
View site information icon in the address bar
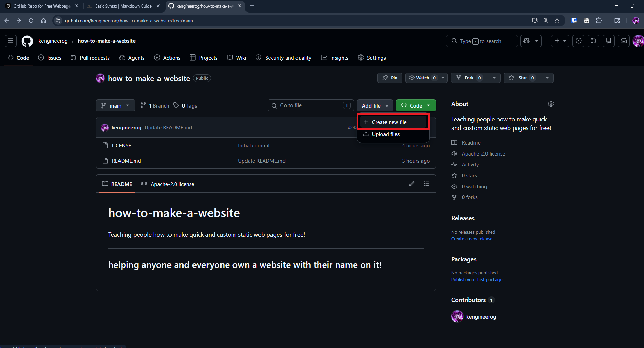coord(58,21)
